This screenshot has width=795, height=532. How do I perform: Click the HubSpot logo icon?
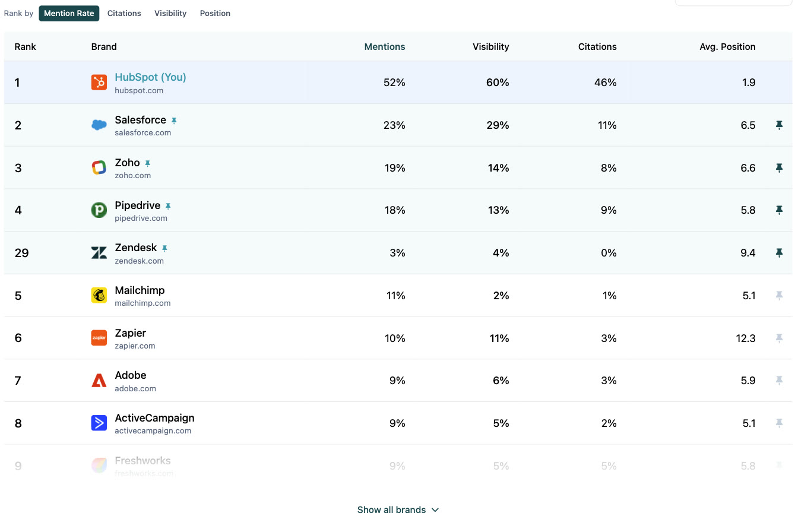(99, 83)
